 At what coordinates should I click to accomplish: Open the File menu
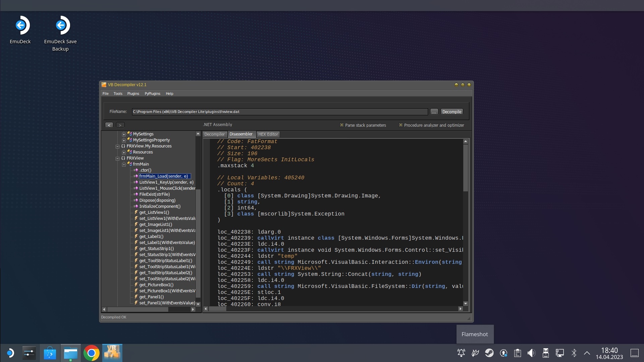click(106, 94)
